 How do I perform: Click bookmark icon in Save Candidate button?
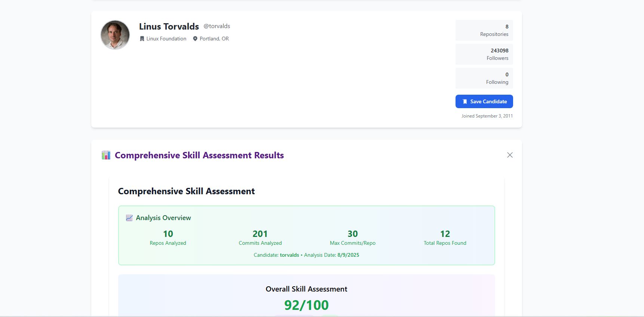click(x=465, y=101)
